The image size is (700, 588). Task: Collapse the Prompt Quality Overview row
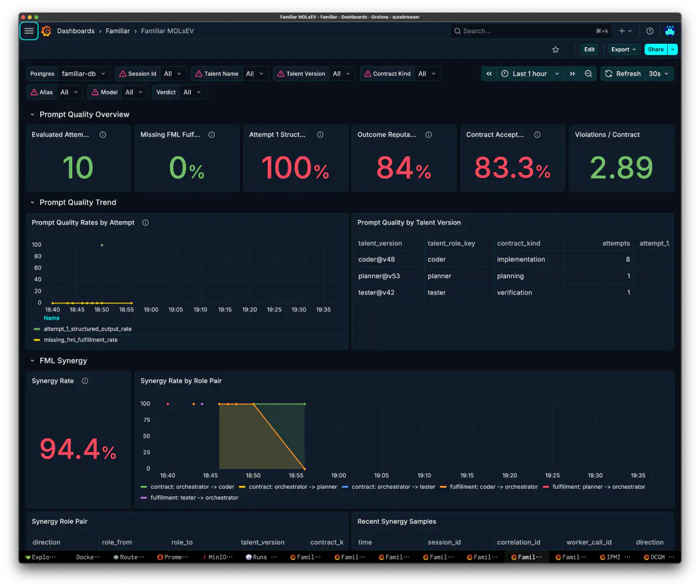(33, 114)
